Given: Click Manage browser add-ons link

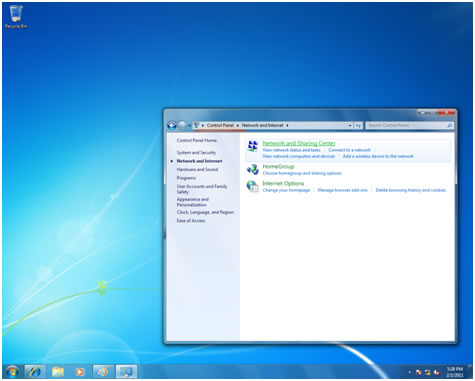Looking at the screenshot, I should (342, 190).
